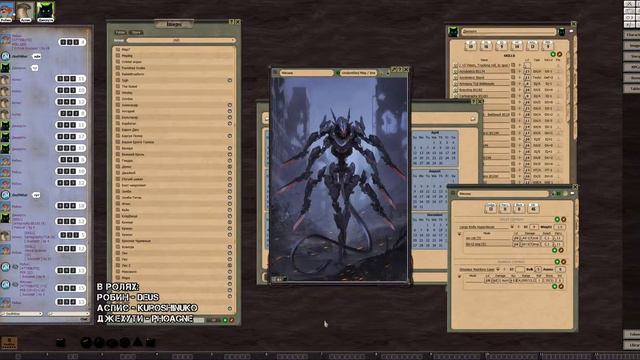The width and height of the screenshot is (640, 360).
Task: Click the token icon beside character name field
Action: pyautogui.click(x=562, y=31)
